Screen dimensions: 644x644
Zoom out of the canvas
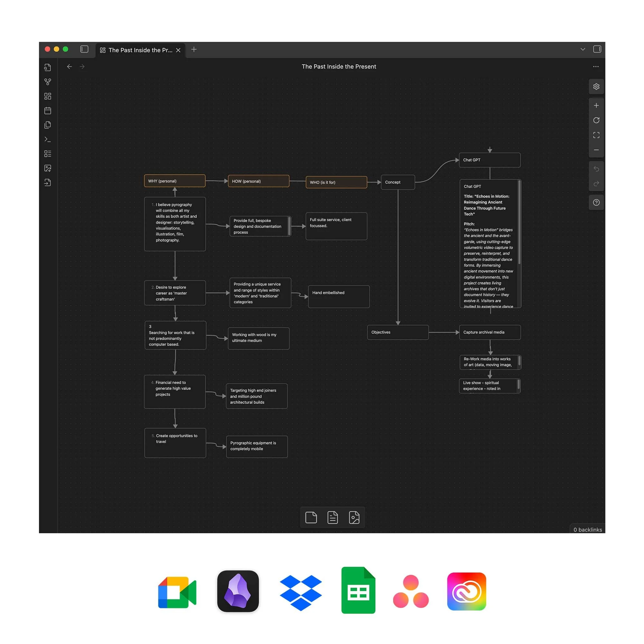coord(596,150)
